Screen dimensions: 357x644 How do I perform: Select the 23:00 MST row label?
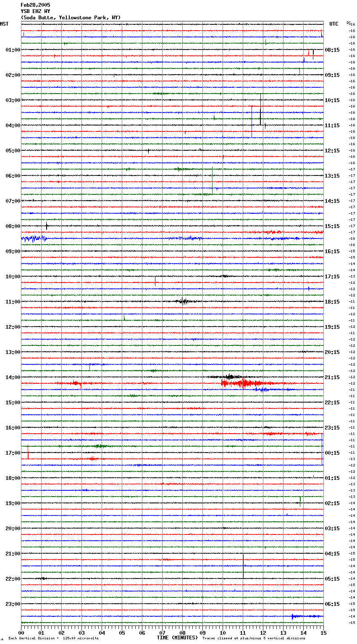[13, 604]
